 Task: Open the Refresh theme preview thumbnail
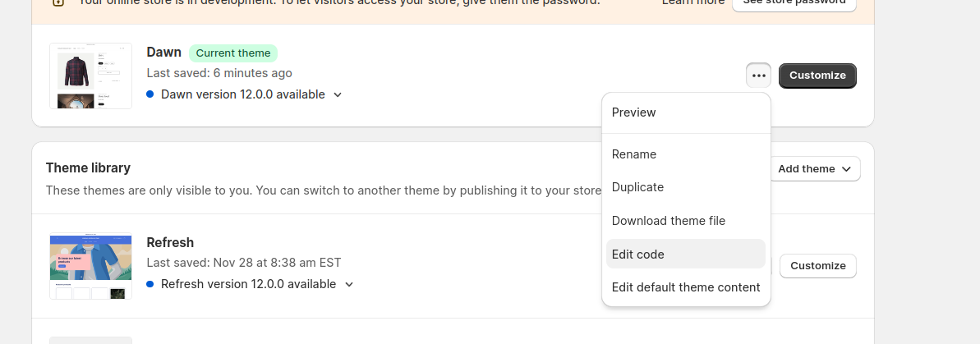pos(90,266)
